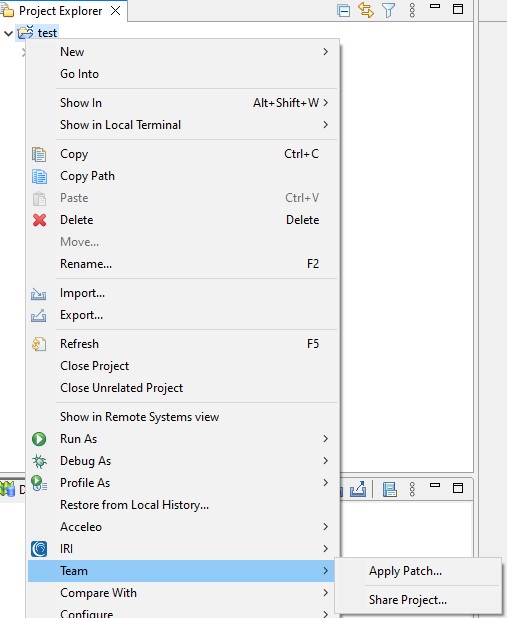Open lower panel view menu dots
Image resolution: width=507 pixels, height=618 pixels.
412,489
